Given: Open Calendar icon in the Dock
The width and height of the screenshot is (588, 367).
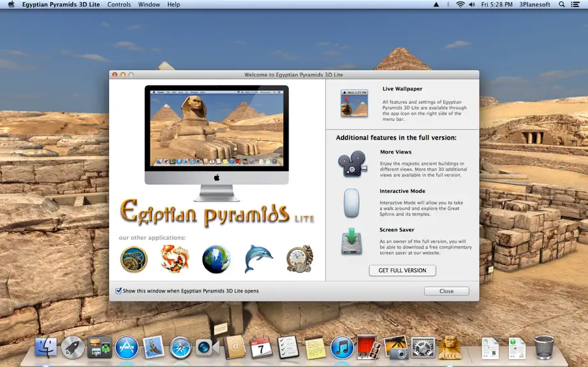Looking at the screenshot, I should pyautogui.click(x=261, y=348).
